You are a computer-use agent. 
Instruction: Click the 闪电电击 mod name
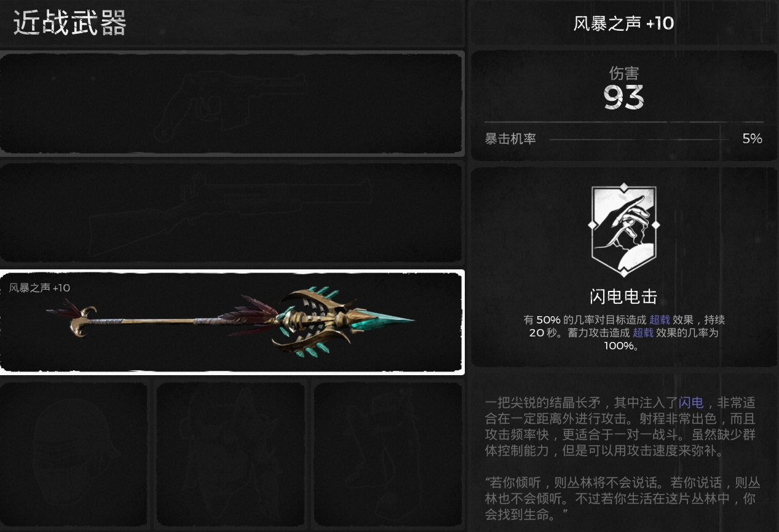click(623, 297)
